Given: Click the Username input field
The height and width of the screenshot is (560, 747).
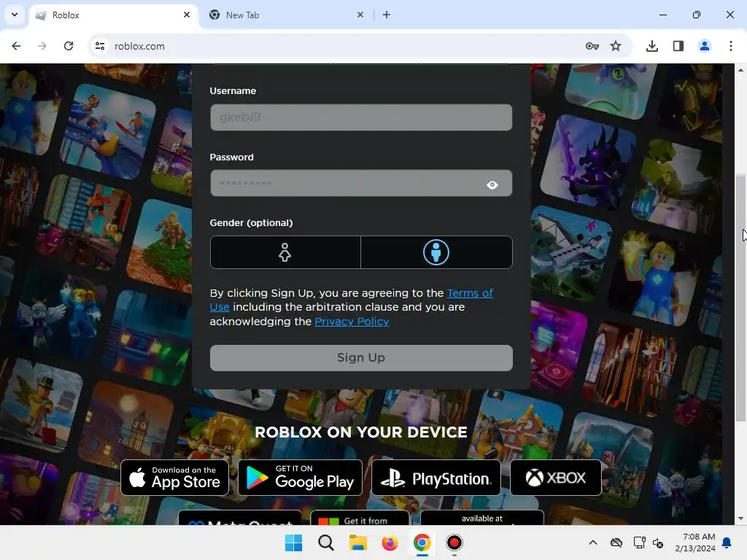Looking at the screenshot, I should point(361,117).
